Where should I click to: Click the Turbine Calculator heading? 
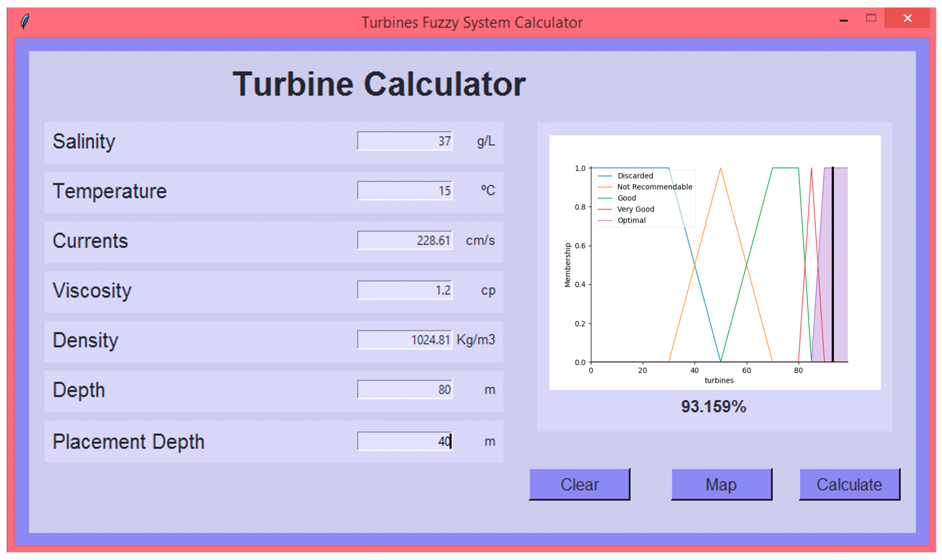(x=379, y=84)
